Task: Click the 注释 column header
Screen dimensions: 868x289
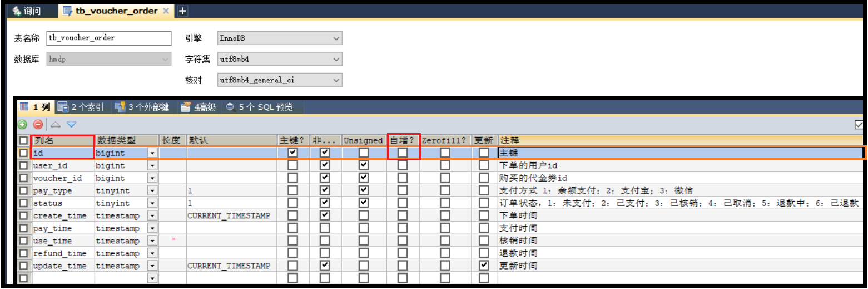Action: tap(681, 140)
